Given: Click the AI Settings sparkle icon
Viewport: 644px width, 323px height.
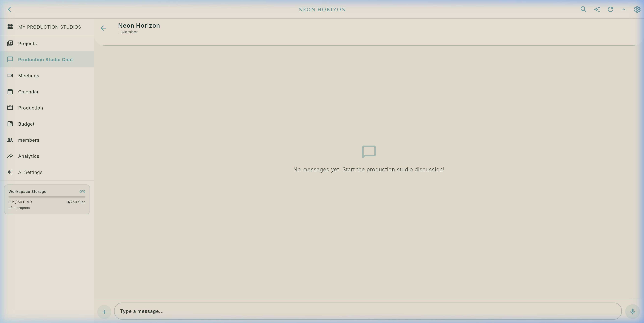Looking at the screenshot, I should 10,172.
